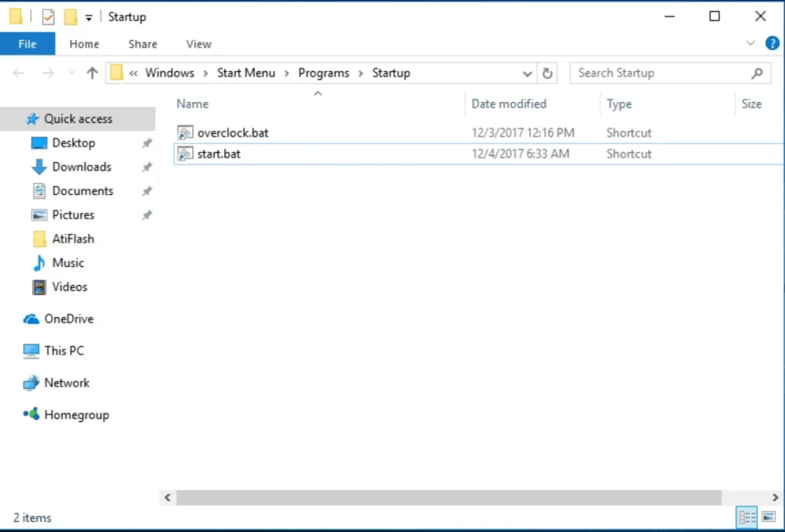Open the Recent locations dropdown arrow
The width and height of the screenshot is (785, 532).
coord(71,73)
